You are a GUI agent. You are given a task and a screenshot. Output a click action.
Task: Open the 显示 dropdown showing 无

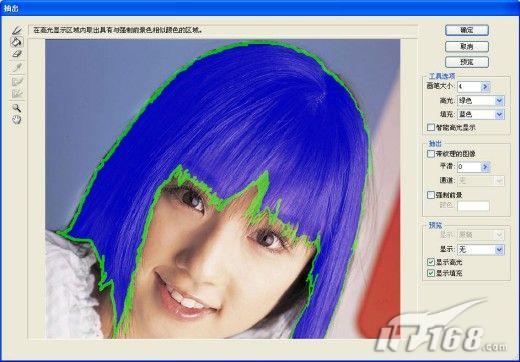tap(481, 249)
